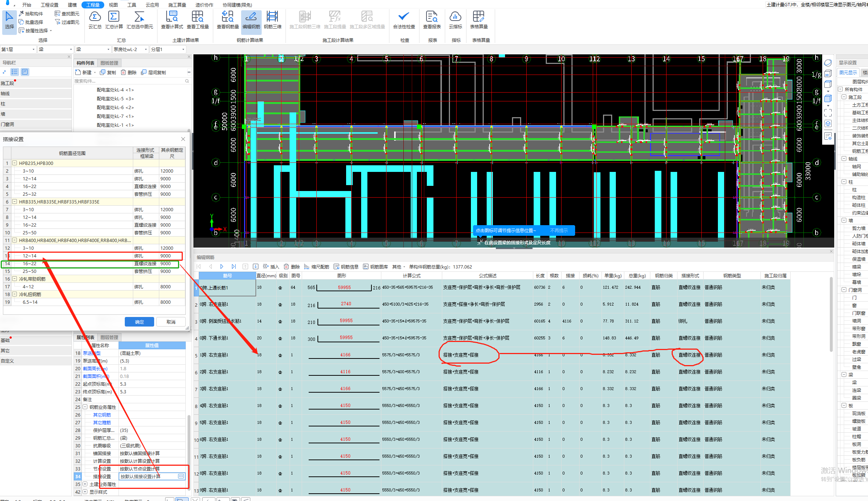Open the 云指标 cloud indicator tool
This screenshot has height=501, width=868.
[455, 20]
